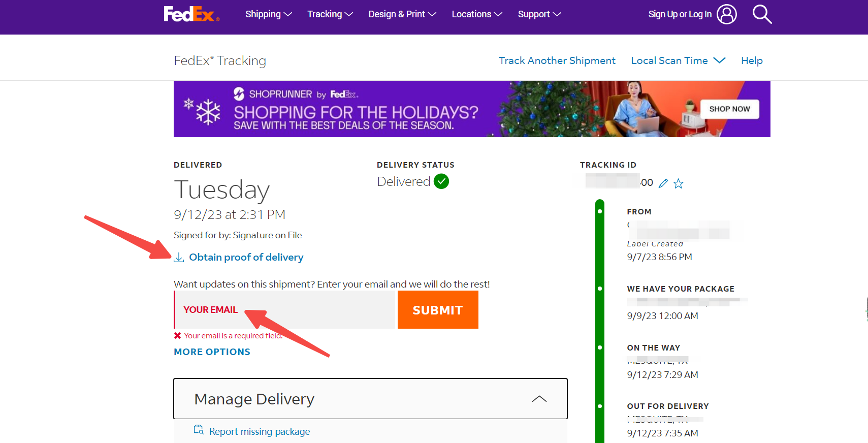
Task: Click the star icon to add to watch list
Action: point(679,183)
